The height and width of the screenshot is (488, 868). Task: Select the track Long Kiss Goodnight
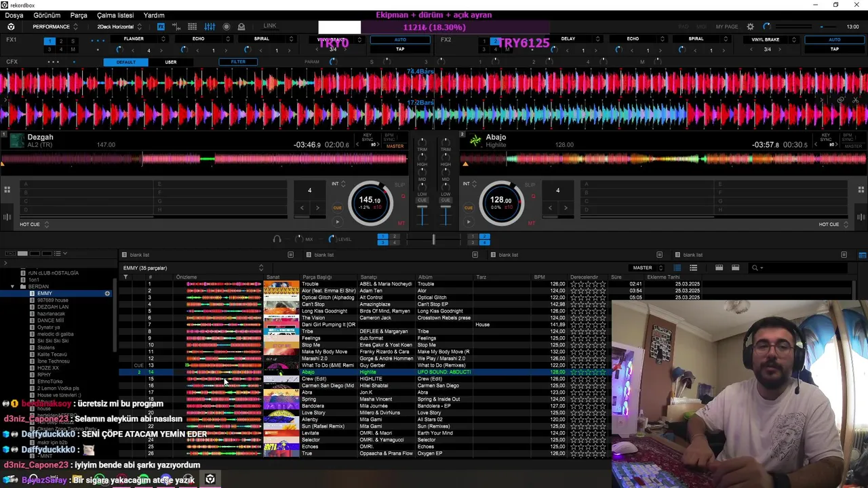point(324,311)
